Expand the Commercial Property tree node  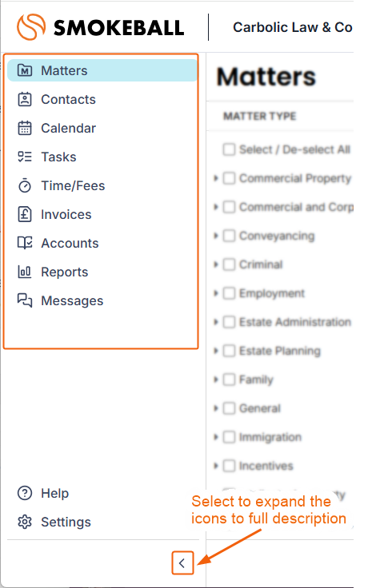[x=216, y=178]
